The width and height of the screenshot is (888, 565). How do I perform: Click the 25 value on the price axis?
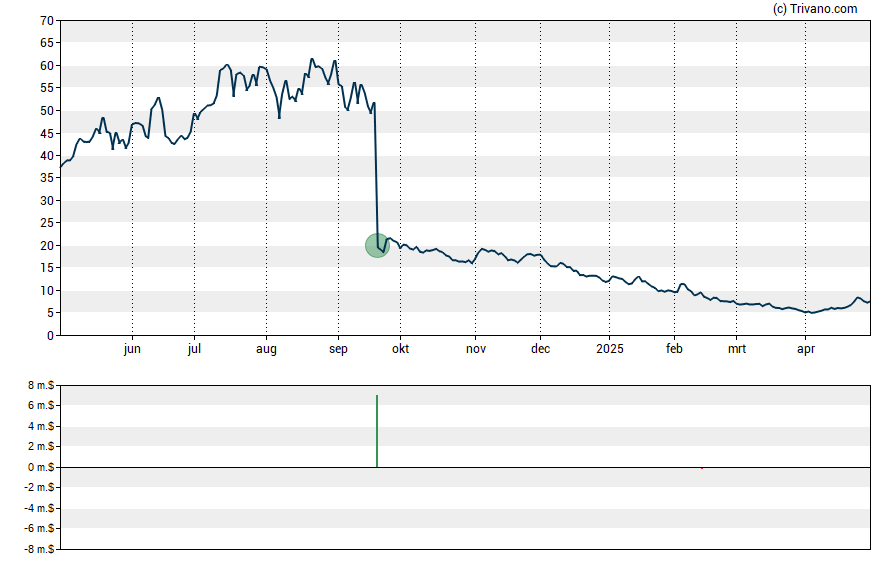[x=47, y=223]
